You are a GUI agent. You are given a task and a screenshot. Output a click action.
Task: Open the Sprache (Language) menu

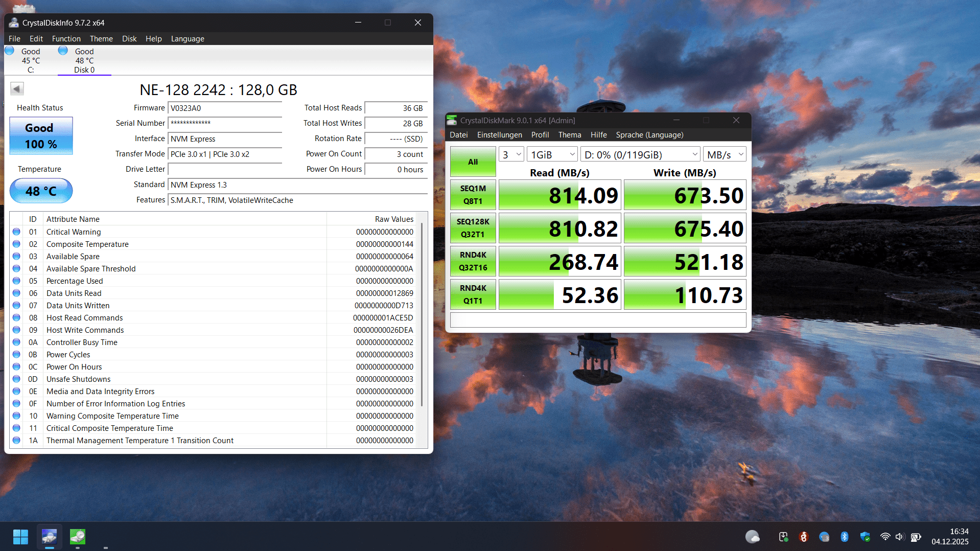649,135
